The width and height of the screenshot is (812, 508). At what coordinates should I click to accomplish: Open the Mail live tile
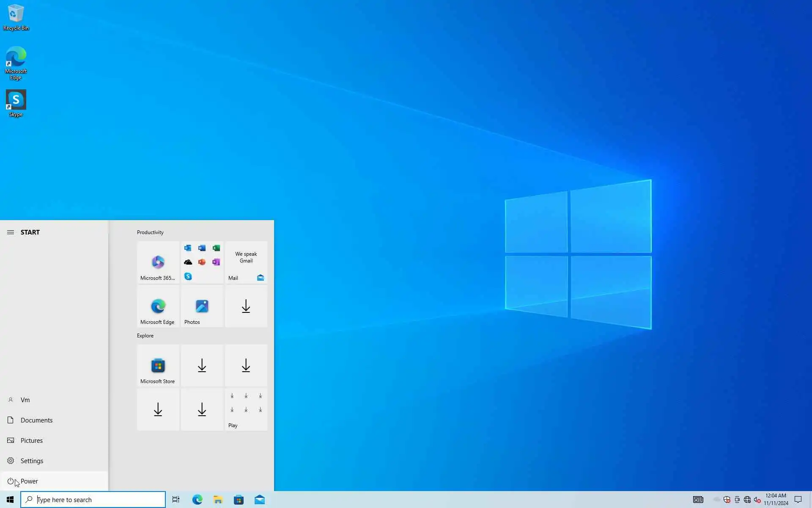click(246, 262)
